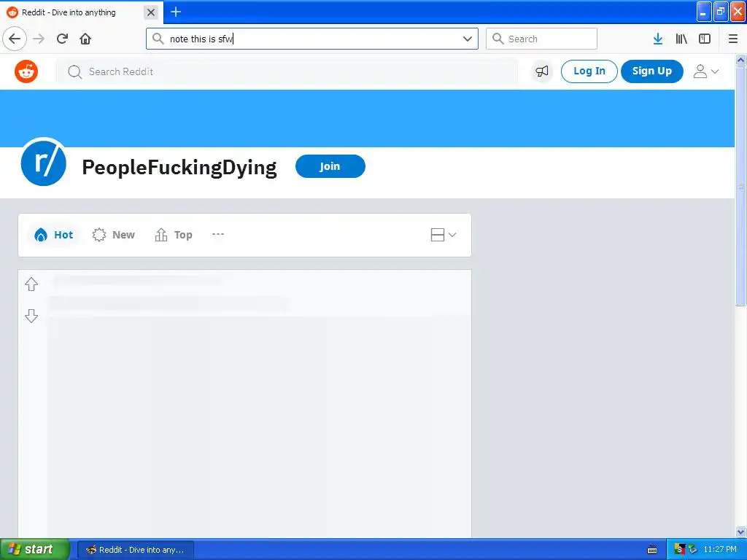Screen dimensions: 747x560
Task: Click the Log In button
Action: tap(589, 71)
